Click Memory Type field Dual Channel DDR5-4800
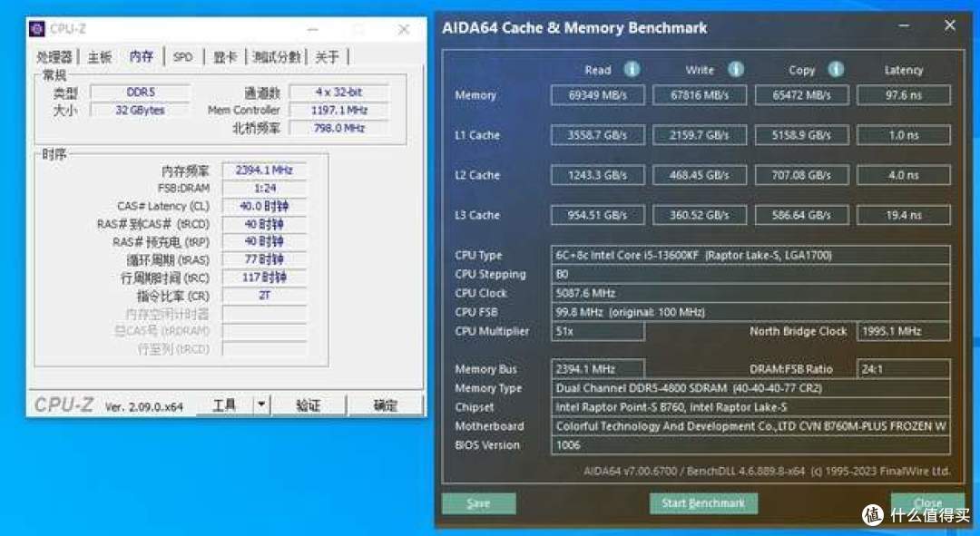Image resolution: width=980 pixels, height=536 pixels. click(750, 388)
